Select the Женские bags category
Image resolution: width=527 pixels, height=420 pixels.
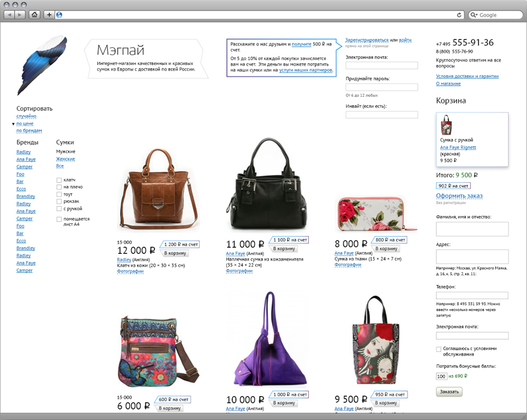coord(66,159)
